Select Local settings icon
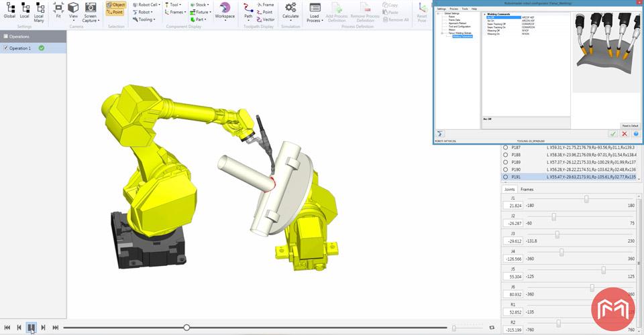 [x=25, y=11]
